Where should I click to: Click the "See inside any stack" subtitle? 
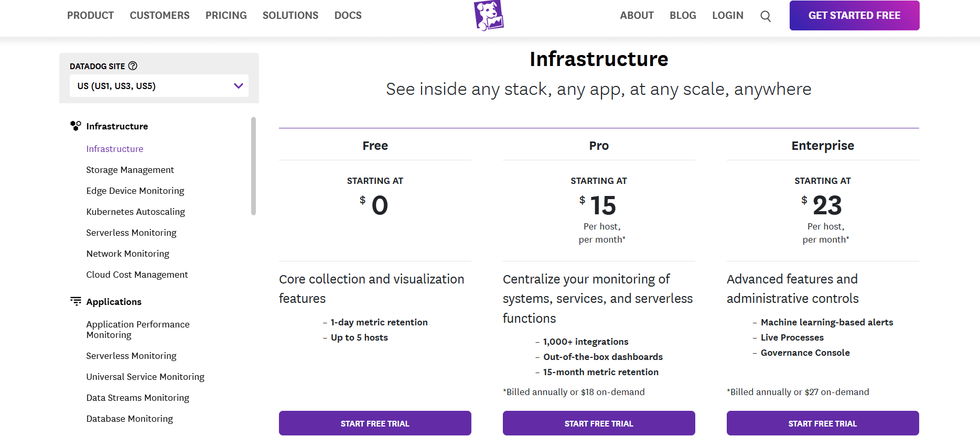point(599,90)
